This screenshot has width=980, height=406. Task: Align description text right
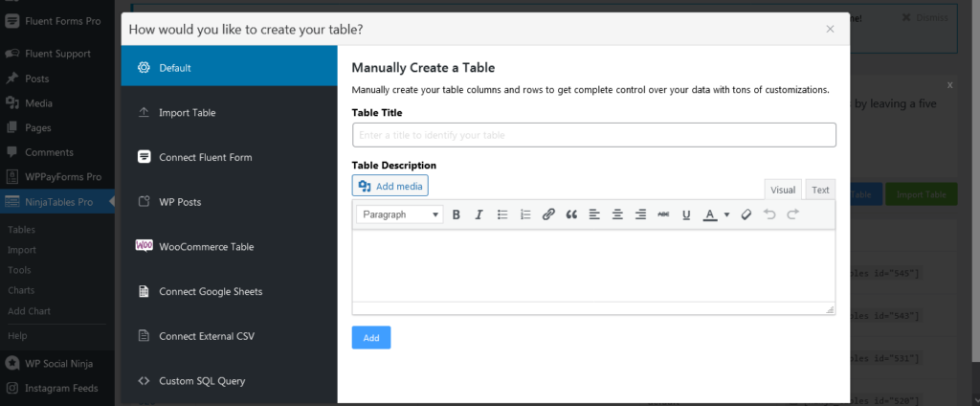click(640, 214)
